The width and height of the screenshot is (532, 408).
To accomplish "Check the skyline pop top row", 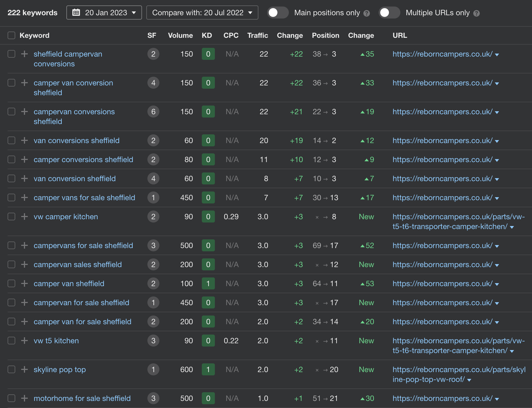I will point(11,369).
